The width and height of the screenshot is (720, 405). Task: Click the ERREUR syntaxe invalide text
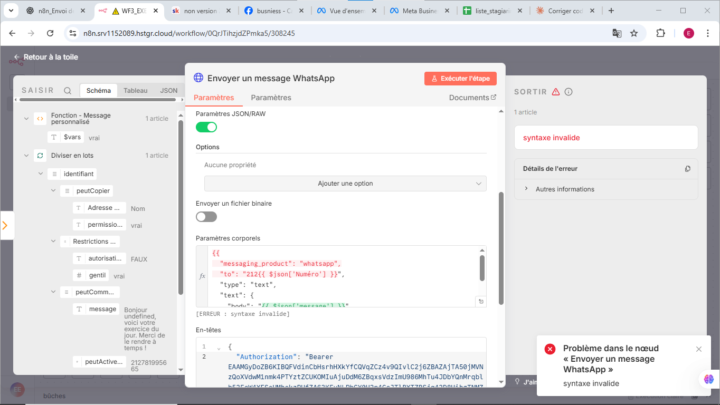click(243, 314)
